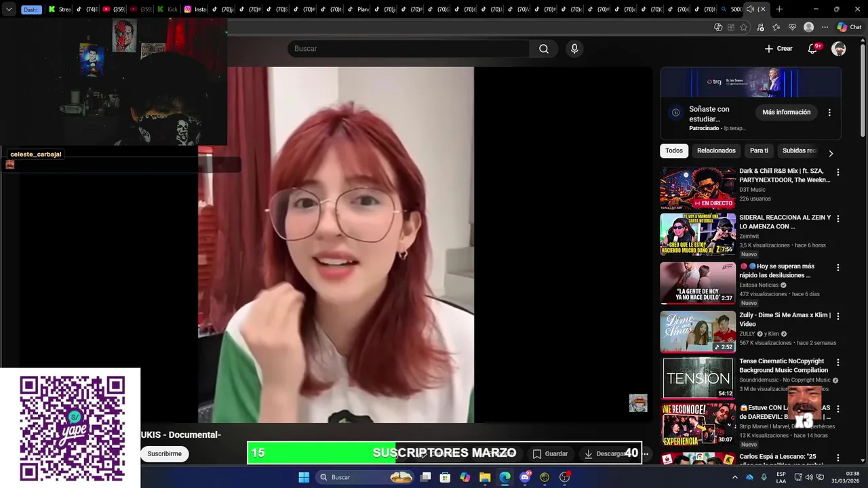Open the tab actions dropdown arrow
868x488 pixels.
(9, 9)
